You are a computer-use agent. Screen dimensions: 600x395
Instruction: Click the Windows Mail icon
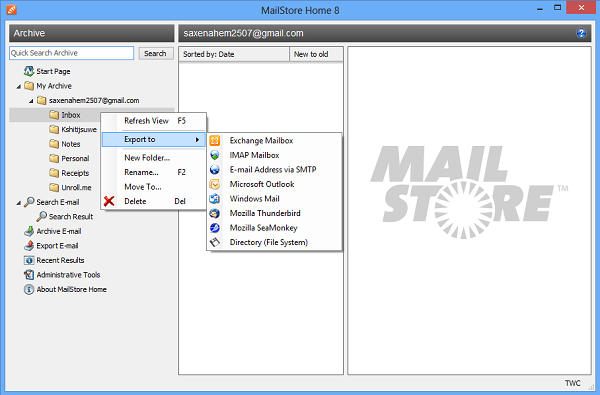(215, 199)
